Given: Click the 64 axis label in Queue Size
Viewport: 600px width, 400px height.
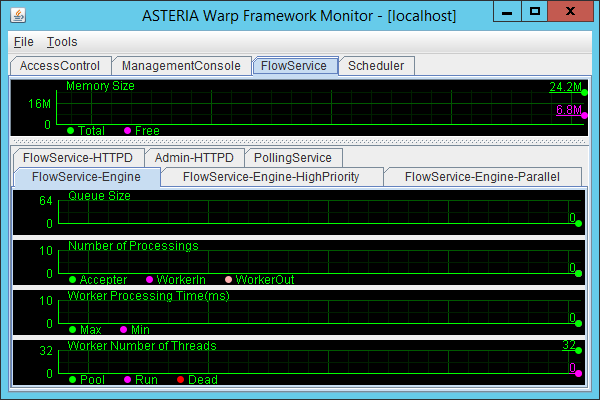Looking at the screenshot, I should point(46,201).
